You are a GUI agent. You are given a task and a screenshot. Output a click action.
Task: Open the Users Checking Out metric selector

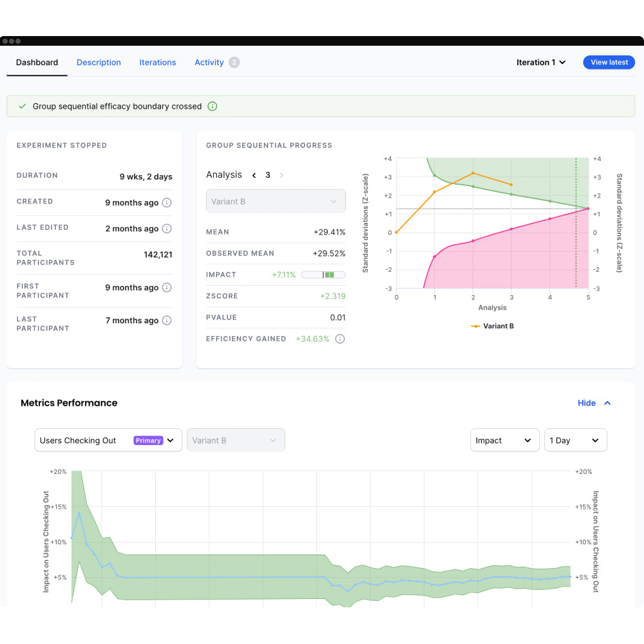pos(108,440)
